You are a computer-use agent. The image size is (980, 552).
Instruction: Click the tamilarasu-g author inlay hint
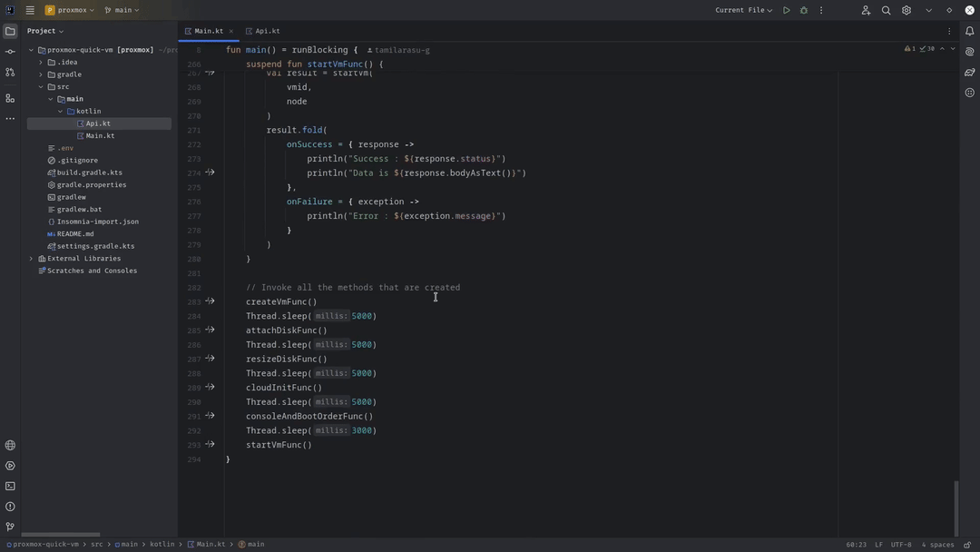[x=398, y=50]
